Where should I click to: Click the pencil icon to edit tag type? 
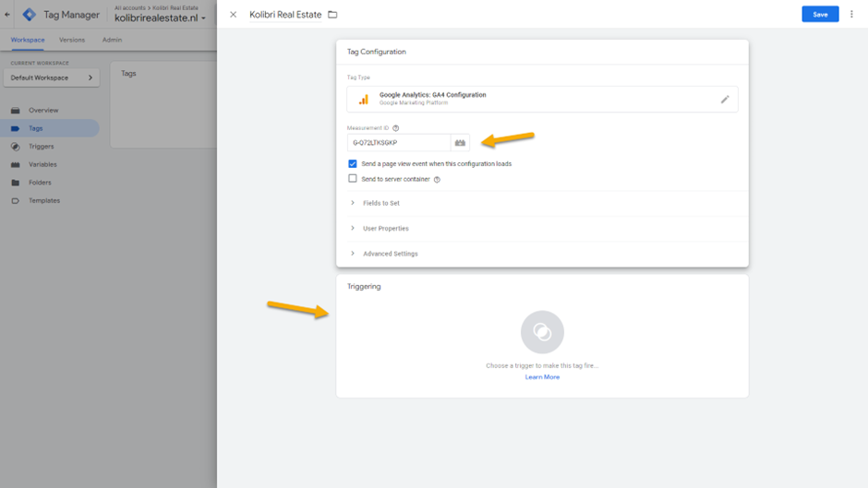coord(725,100)
